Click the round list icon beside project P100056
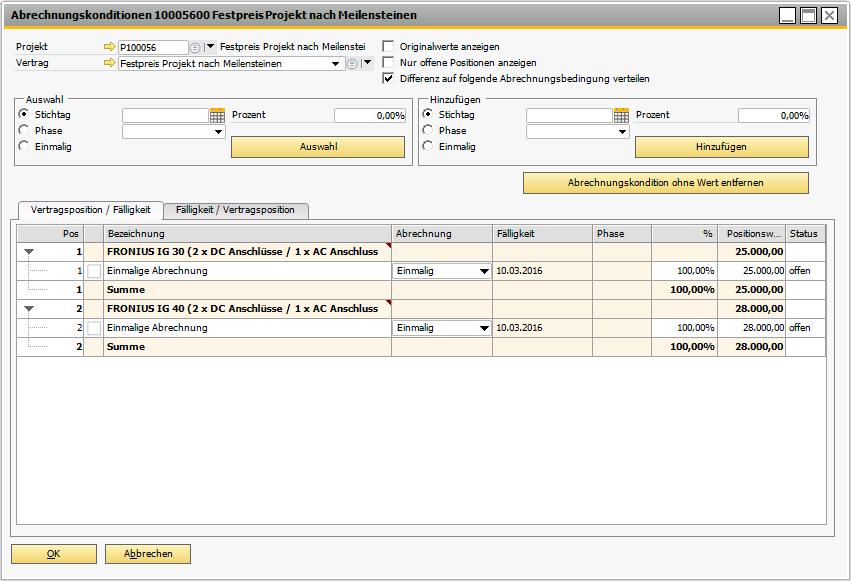 click(195, 47)
